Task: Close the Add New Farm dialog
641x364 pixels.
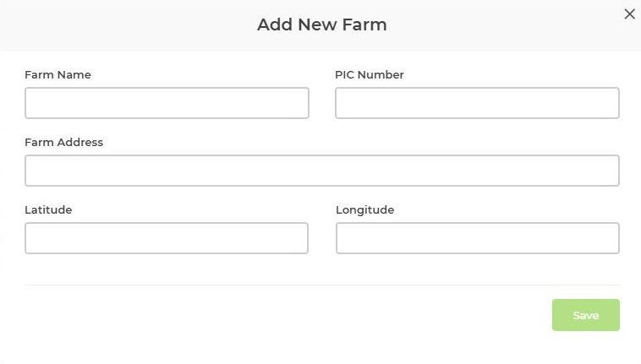Action: pos(629,14)
